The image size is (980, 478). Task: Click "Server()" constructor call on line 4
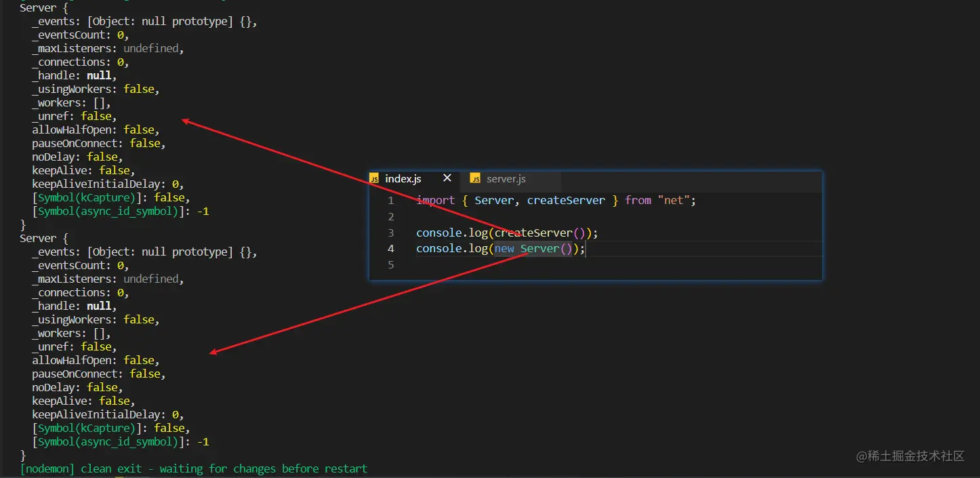[546, 249]
